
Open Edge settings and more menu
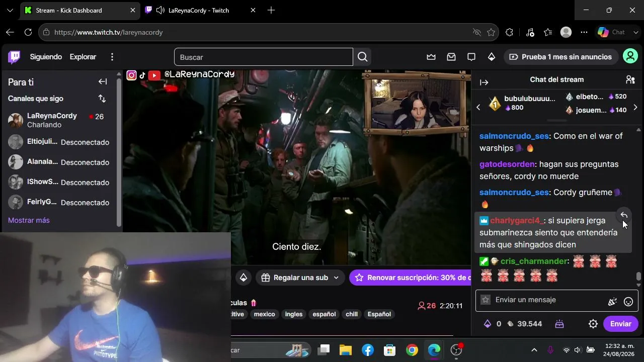(584, 32)
